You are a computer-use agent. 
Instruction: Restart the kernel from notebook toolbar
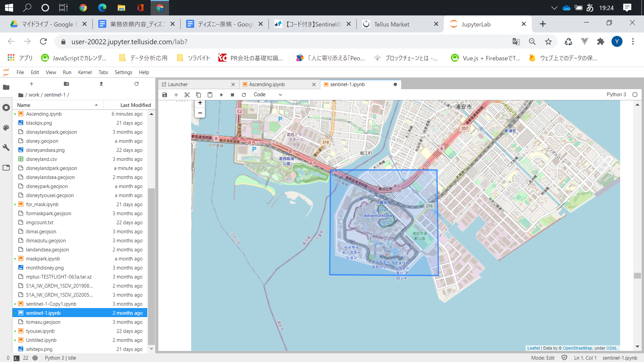point(244,95)
